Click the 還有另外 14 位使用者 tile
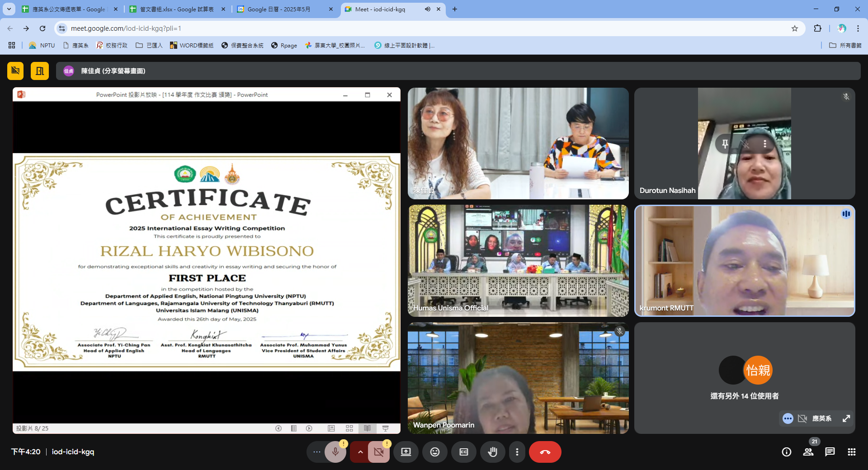 click(x=745, y=378)
